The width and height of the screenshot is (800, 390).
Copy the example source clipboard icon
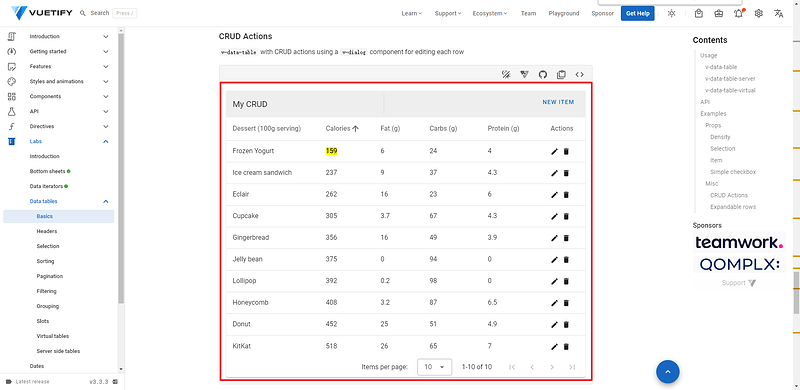point(561,75)
